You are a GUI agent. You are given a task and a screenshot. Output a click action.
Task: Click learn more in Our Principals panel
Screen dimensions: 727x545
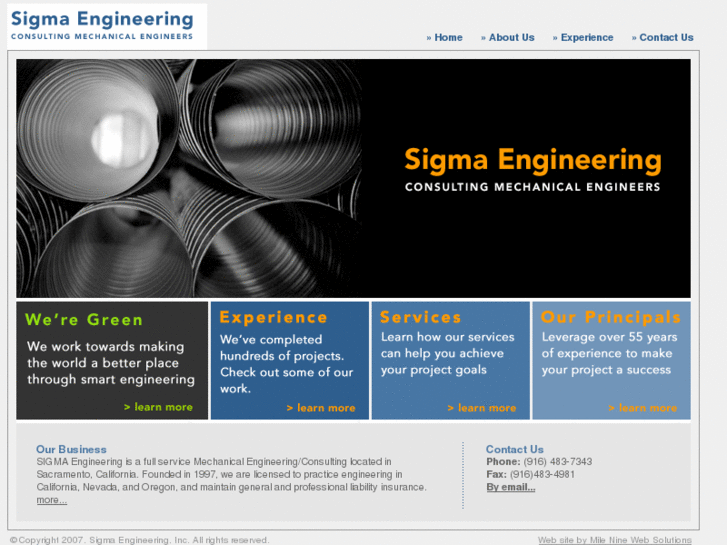tap(643, 408)
